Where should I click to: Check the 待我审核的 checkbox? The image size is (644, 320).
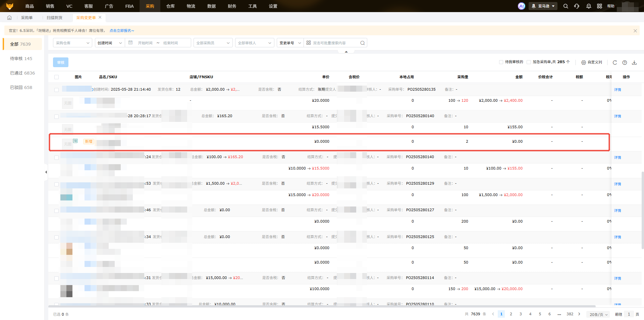click(501, 62)
